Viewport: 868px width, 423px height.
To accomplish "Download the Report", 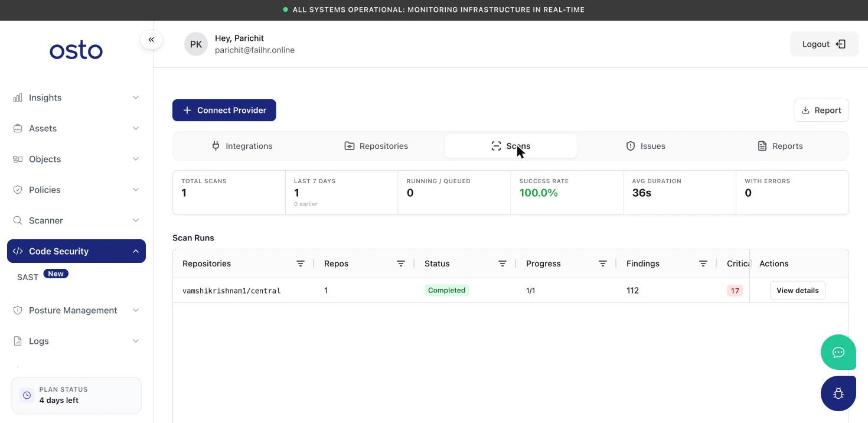I will pyautogui.click(x=821, y=110).
